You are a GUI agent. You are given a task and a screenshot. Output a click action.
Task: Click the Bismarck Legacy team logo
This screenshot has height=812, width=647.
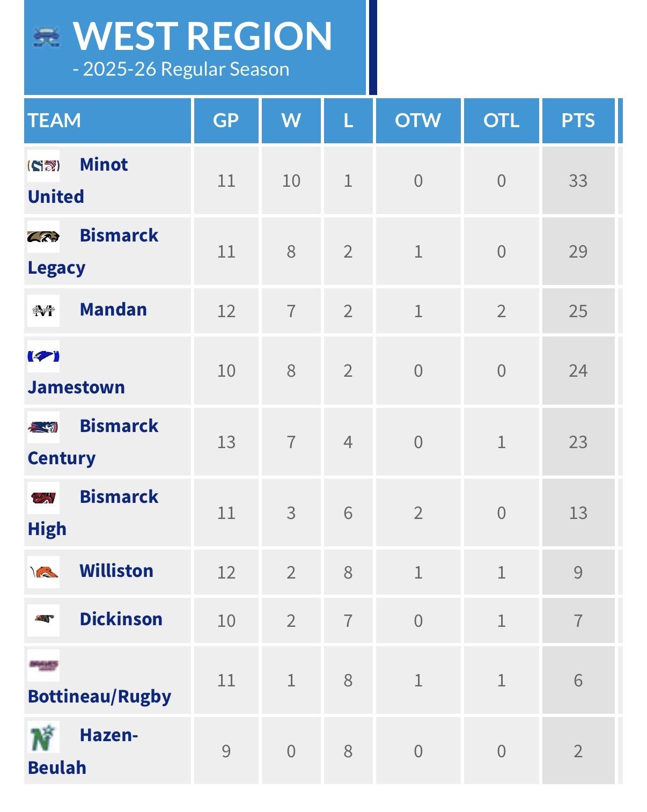43,236
